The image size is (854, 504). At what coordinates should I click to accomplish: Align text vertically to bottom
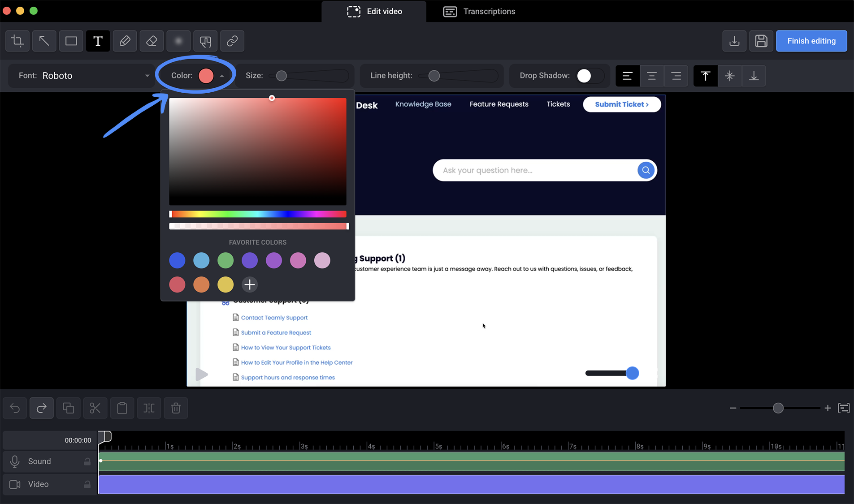(x=754, y=76)
